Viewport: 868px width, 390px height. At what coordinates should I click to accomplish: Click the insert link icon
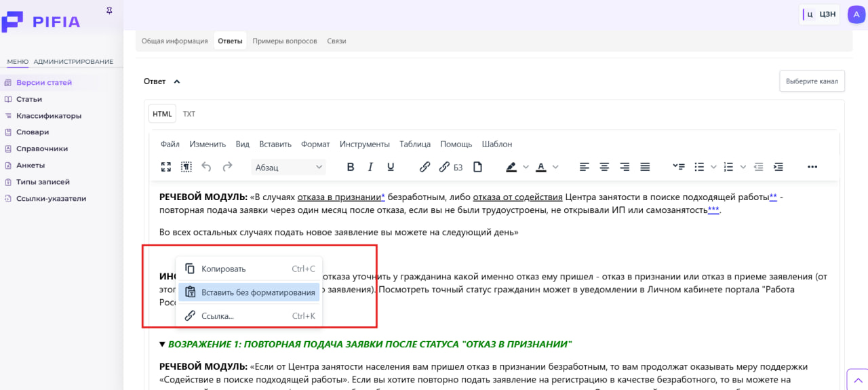click(x=425, y=167)
